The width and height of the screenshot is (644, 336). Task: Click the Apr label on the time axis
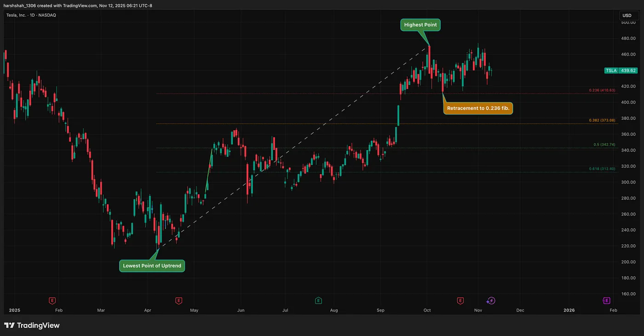(x=148, y=310)
